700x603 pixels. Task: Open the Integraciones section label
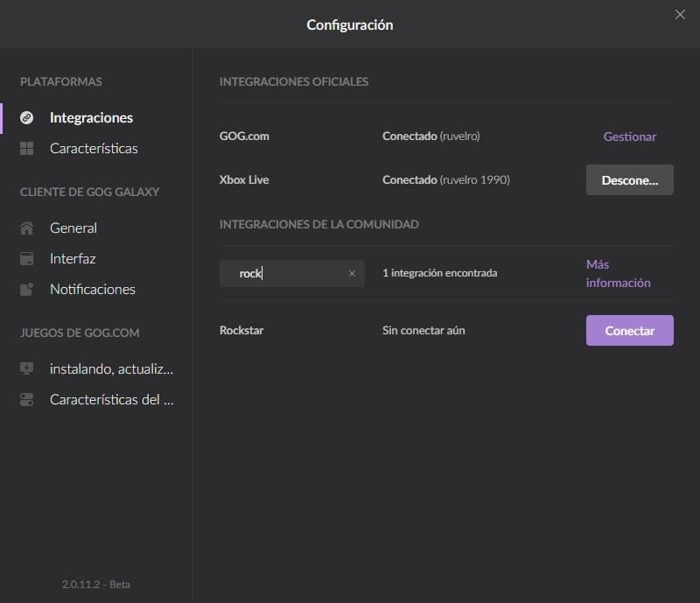[x=91, y=117]
